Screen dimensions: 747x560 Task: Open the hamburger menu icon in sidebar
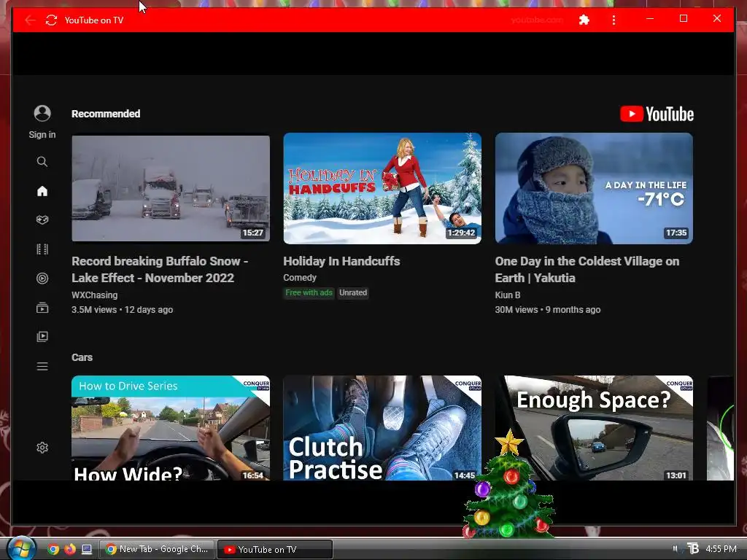click(x=42, y=366)
